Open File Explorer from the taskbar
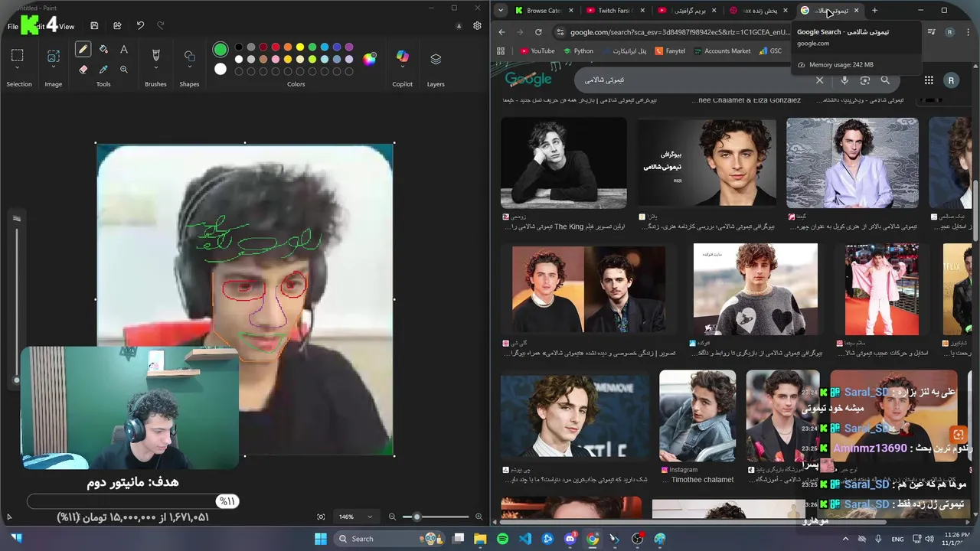The width and height of the screenshot is (980, 551). click(x=480, y=539)
